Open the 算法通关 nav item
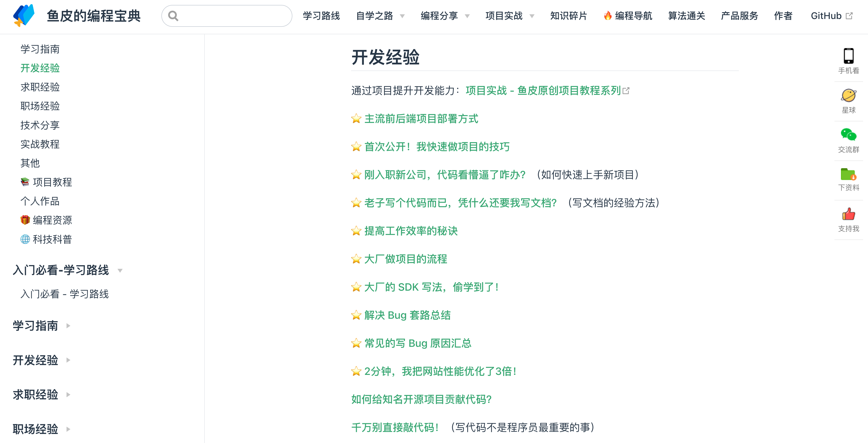 pos(686,16)
